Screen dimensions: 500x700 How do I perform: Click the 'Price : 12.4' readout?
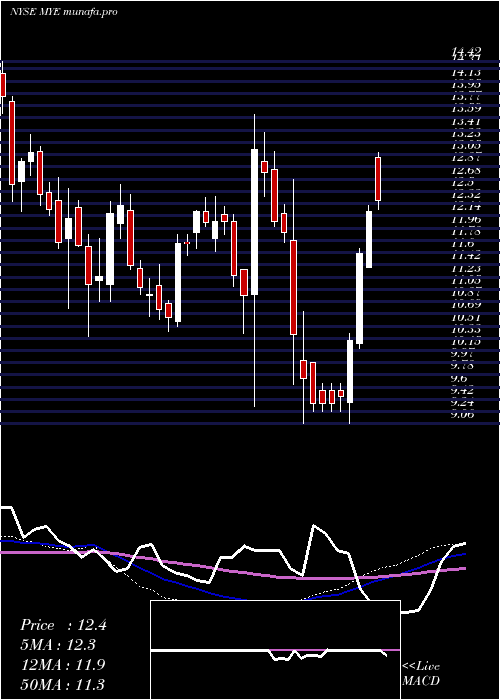point(63,625)
